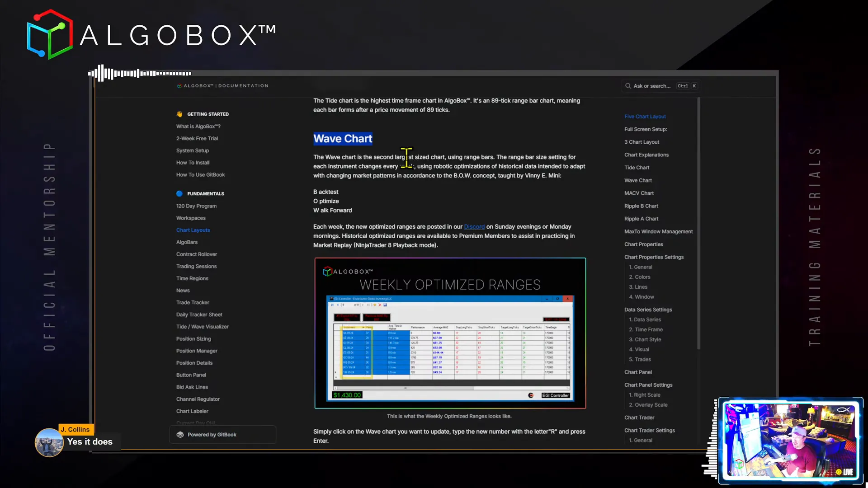The image size is (868, 488).
Task: Open Position Manager page
Action: (197, 351)
